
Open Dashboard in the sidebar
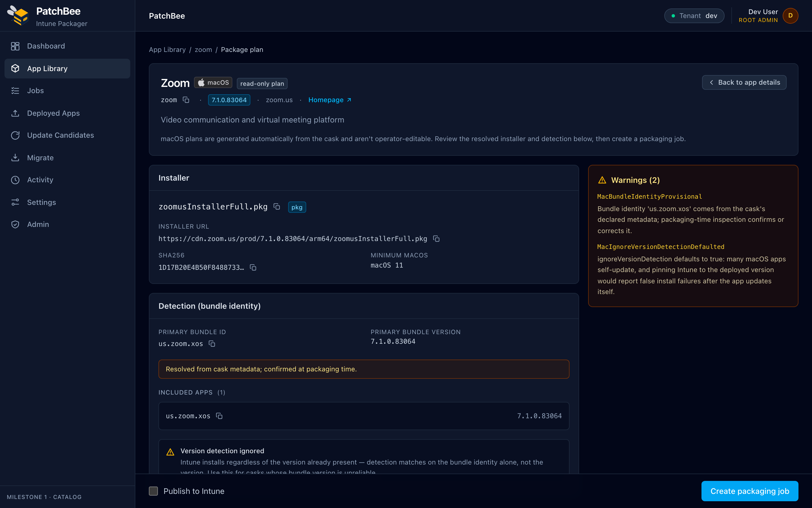coord(67,46)
